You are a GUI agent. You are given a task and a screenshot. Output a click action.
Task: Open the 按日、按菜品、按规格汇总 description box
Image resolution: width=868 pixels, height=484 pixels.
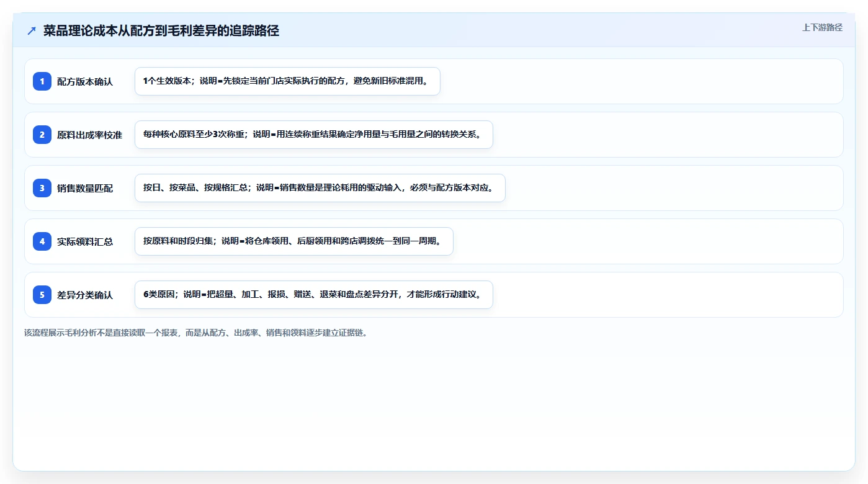pyautogui.click(x=320, y=188)
